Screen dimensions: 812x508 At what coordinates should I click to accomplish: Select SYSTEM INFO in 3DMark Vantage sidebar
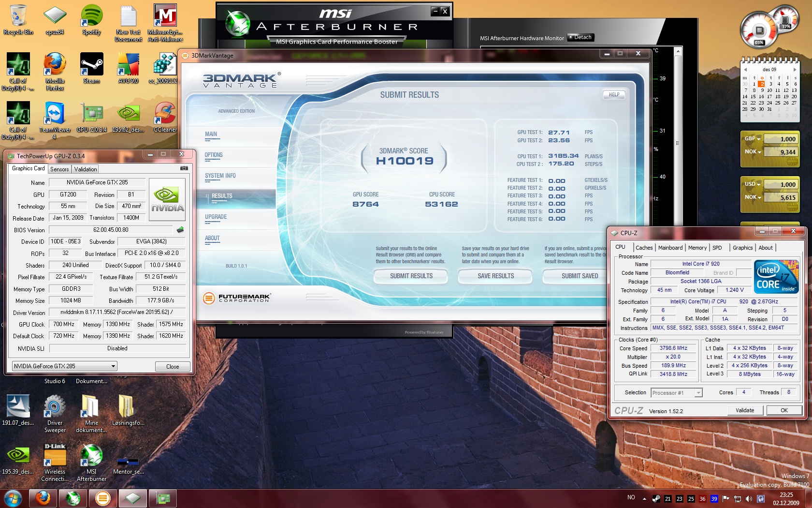pos(220,176)
